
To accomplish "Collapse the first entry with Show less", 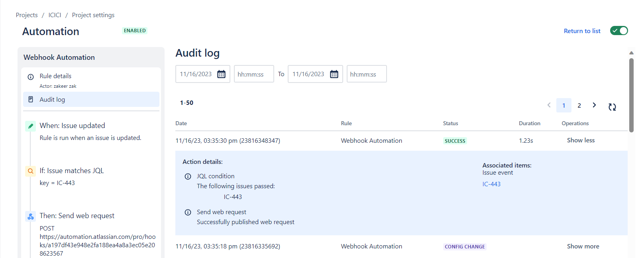I will click(581, 140).
